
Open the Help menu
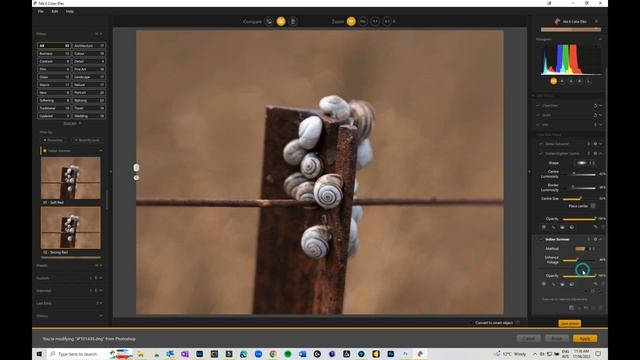pos(70,11)
